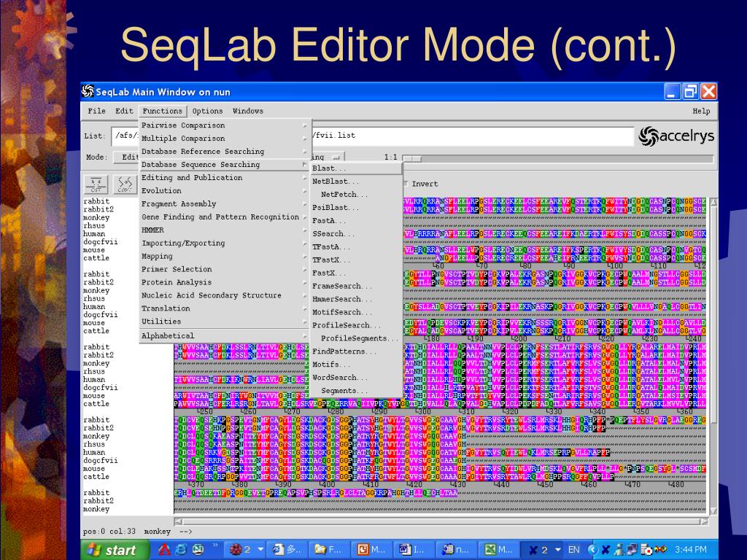Click the 1:1 zoom slider handle

(412, 157)
